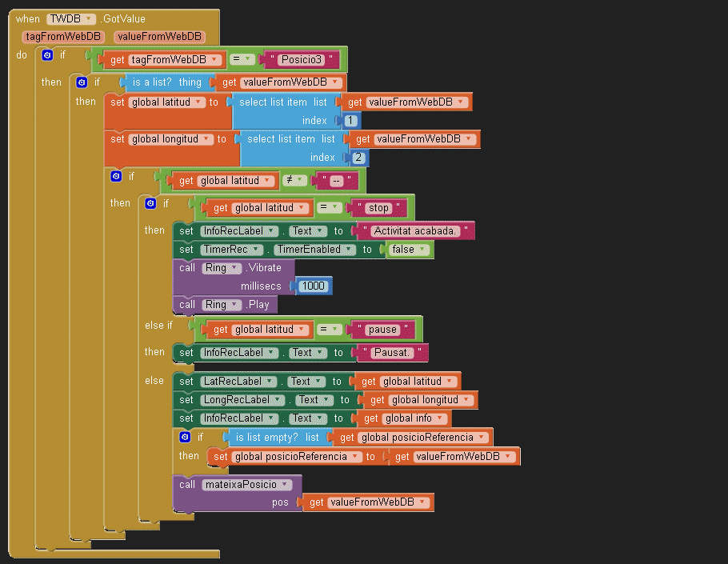The width and height of the screenshot is (728, 564).
Task: Click gear icon on if block with ≠ comparison
Action: click(x=116, y=176)
